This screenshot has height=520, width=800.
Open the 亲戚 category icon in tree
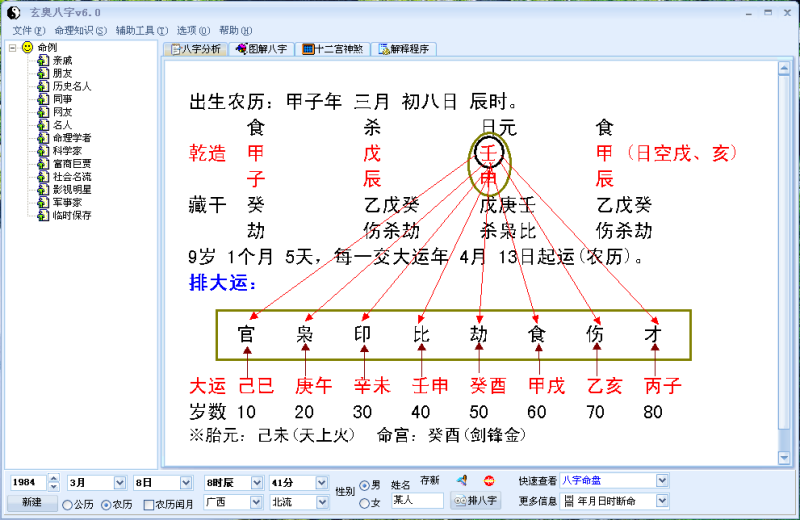(44, 61)
